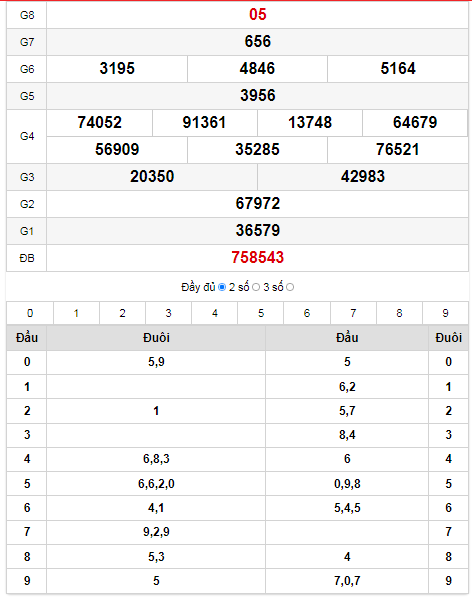Click the G3 number 20350
Image resolution: width=472 pixels, height=597 pixels.
152,177
